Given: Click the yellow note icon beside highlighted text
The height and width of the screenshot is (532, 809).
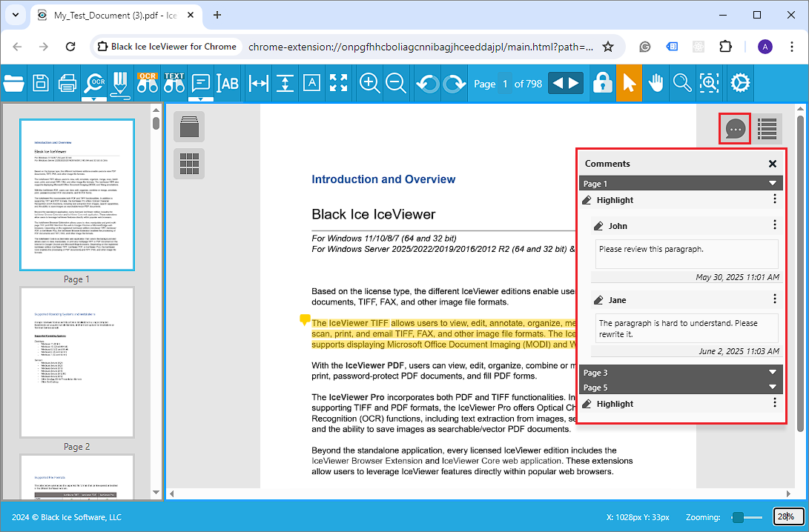Looking at the screenshot, I should [305, 319].
